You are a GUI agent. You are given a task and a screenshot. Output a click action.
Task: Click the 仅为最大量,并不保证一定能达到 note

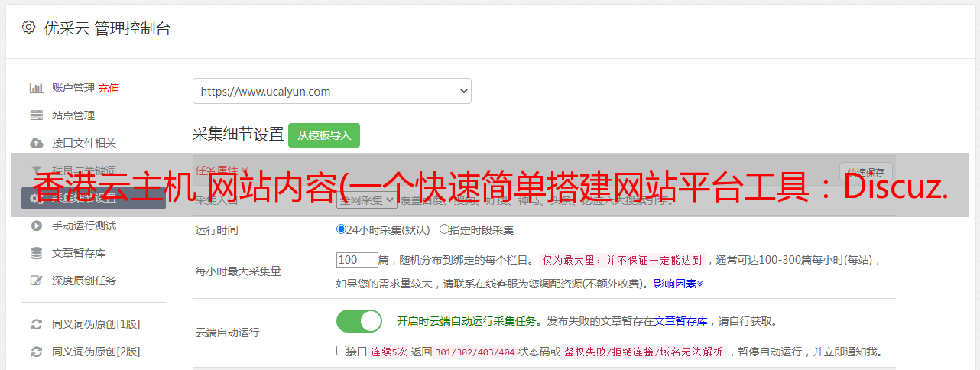click(623, 260)
